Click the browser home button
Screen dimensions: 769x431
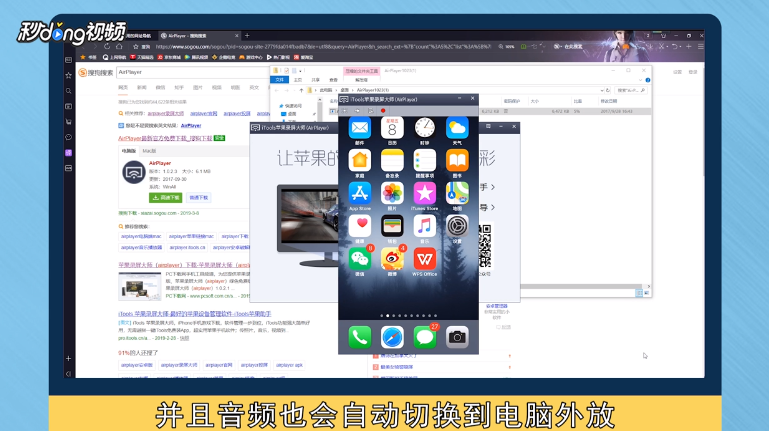tap(119, 47)
